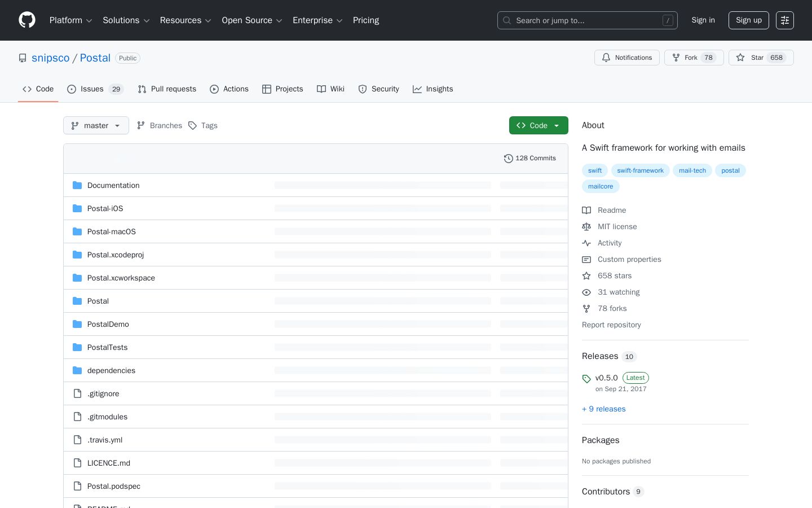Open the 128 Commits history
This screenshot has width=812, height=508.
click(530, 159)
